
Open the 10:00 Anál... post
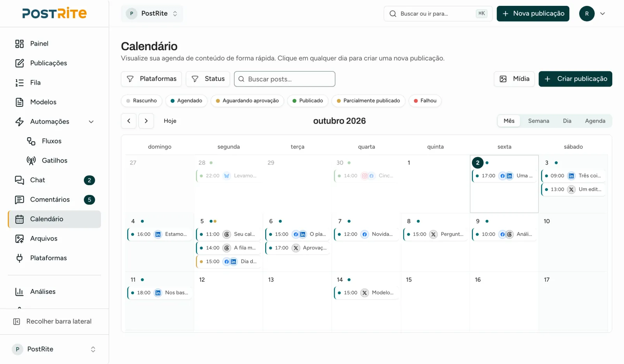tap(504, 234)
